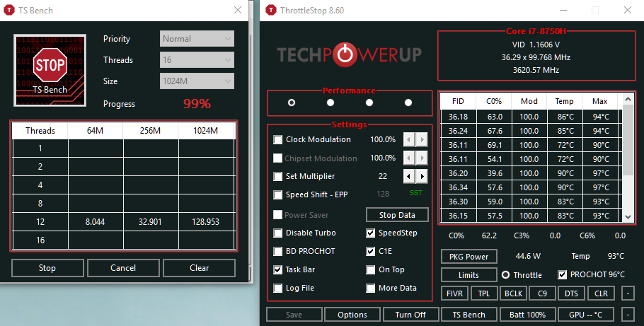Clear the TS Bench results
644x326 pixels.
click(x=199, y=268)
